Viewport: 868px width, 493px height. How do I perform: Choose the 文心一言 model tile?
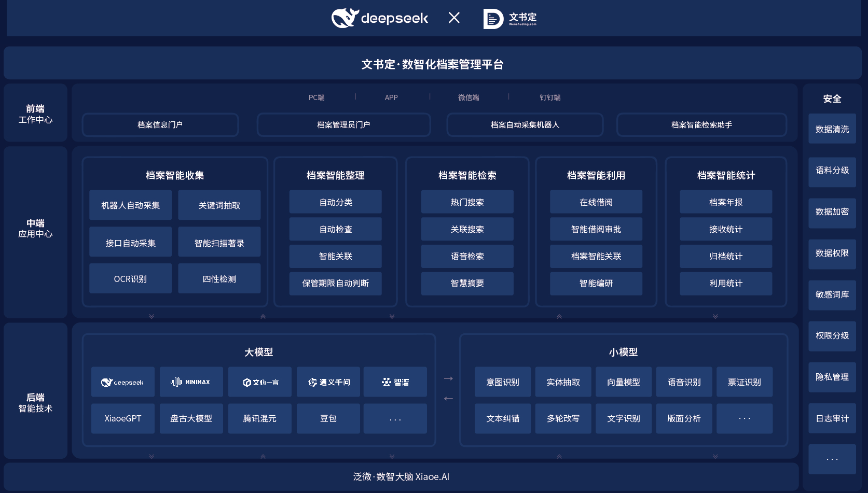point(260,382)
